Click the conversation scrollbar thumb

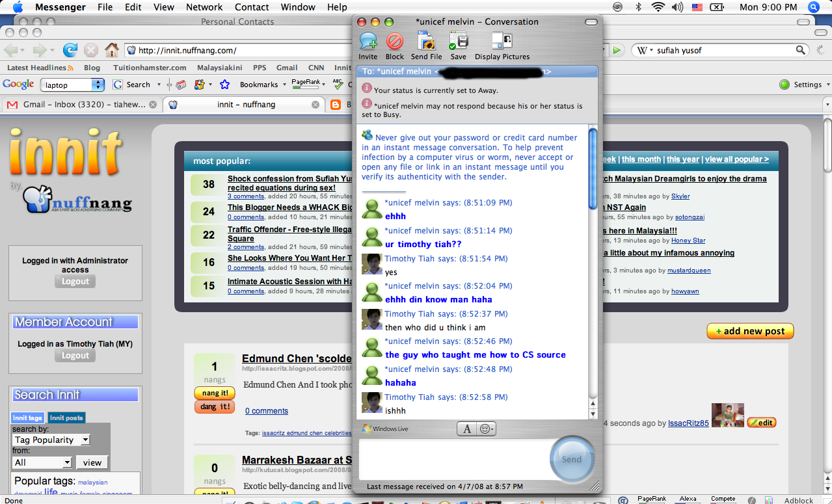593,169
